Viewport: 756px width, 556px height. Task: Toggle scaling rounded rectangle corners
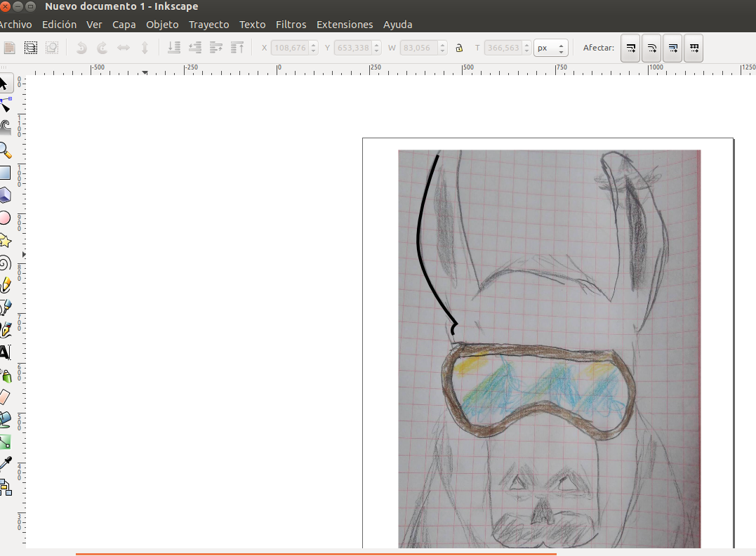pyautogui.click(x=651, y=48)
